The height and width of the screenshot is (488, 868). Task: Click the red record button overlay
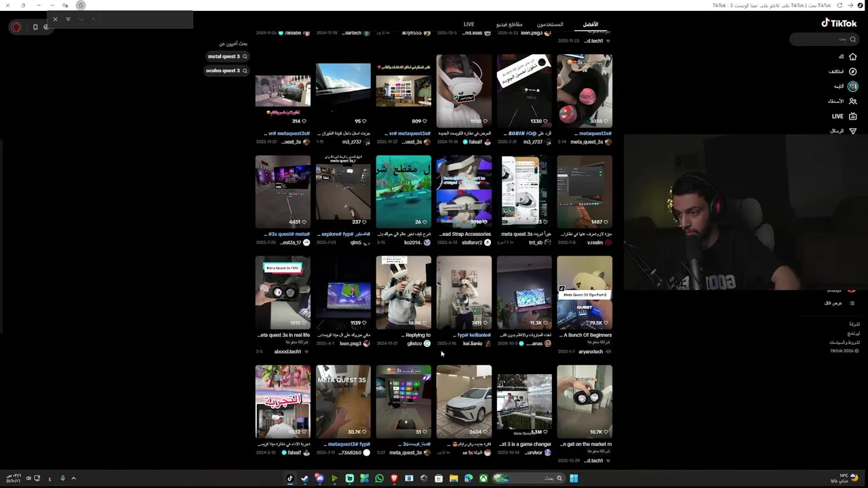(16, 27)
